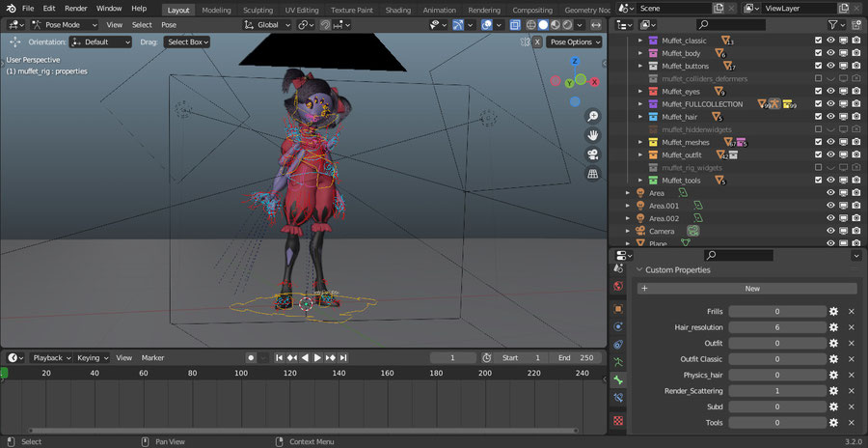The height and width of the screenshot is (448, 868).
Task: Open the Playback dropdown in timeline
Action: coord(51,358)
